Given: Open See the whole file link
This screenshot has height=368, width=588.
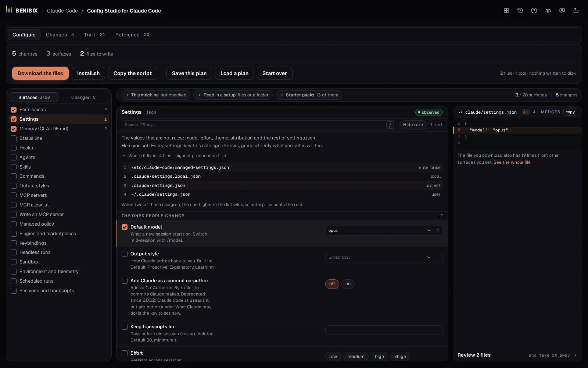Looking at the screenshot, I should click(x=512, y=162).
